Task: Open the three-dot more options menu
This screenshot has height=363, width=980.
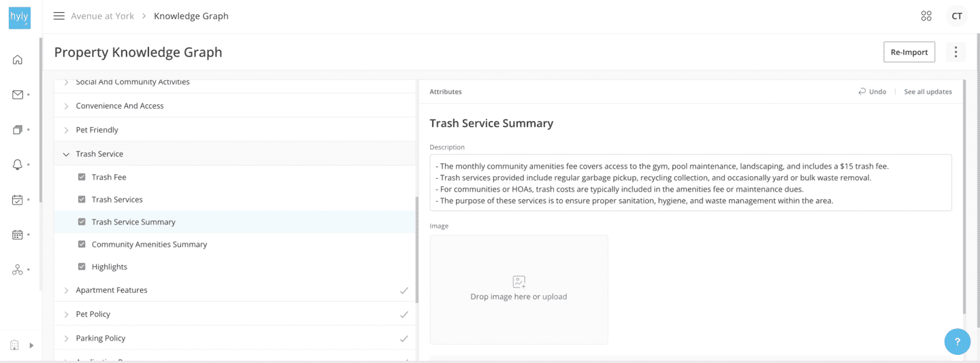Action: pos(955,52)
